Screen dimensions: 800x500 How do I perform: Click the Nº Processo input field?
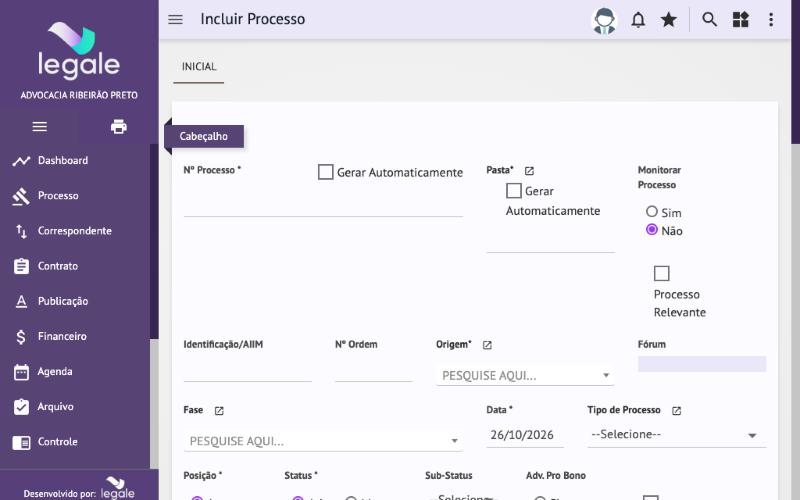pos(323,205)
